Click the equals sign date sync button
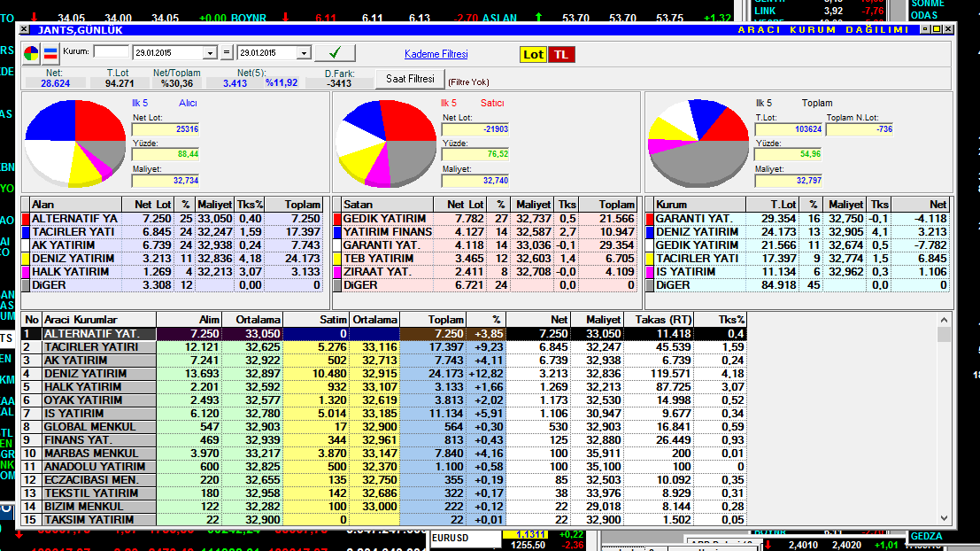 click(228, 53)
